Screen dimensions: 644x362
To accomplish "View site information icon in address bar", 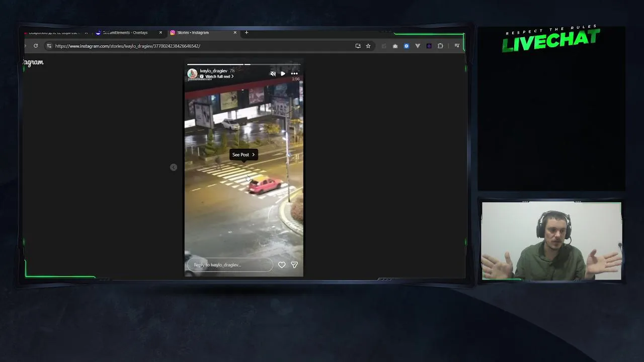I will (x=49, y=46).
